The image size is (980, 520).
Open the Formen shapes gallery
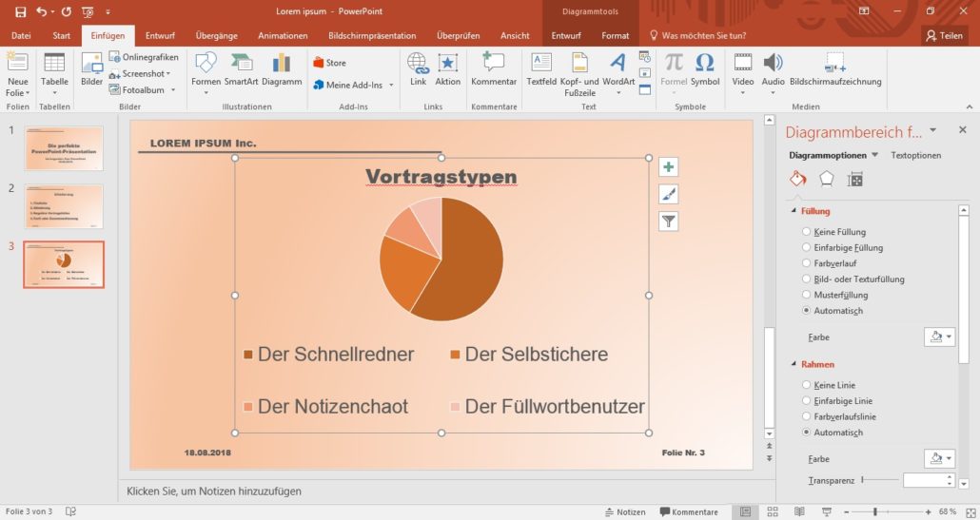coord(206,75)
